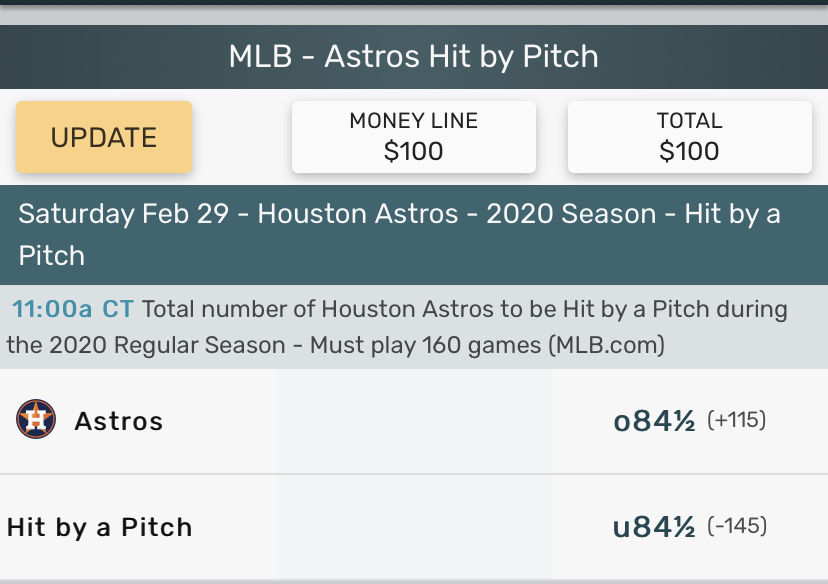Screen dimensions: 828x584
Task: Click the Hit by a Pitch row label
Action: (99, 528)
